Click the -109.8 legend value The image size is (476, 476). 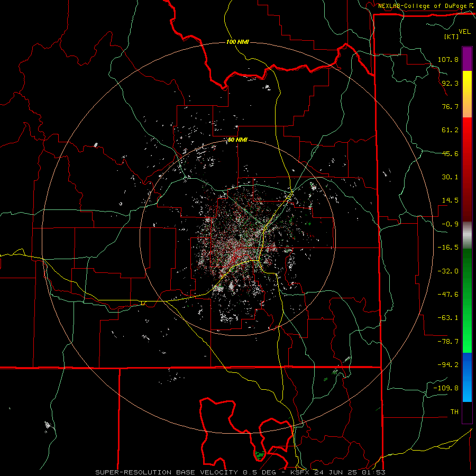click(446, 388)
